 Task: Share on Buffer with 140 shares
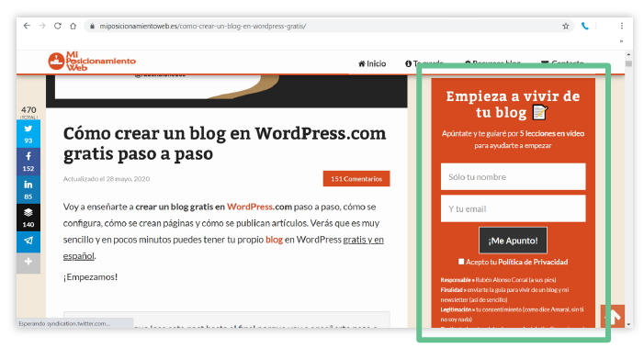[28, 218]
